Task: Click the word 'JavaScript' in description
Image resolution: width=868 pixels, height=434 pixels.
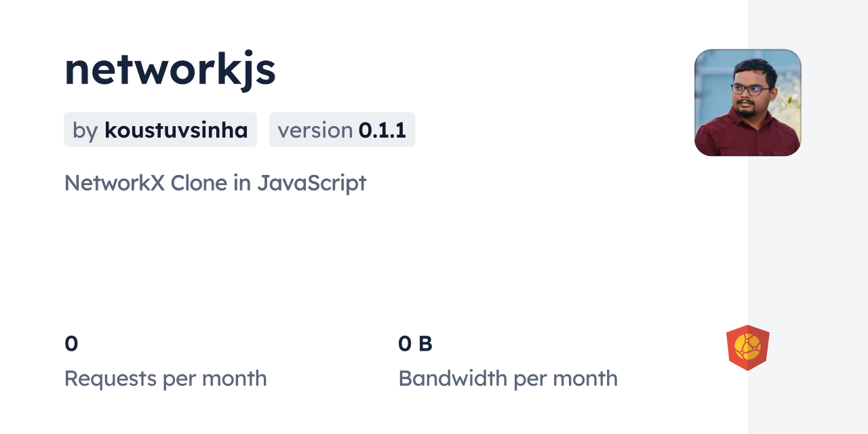Action: point(311,183)
